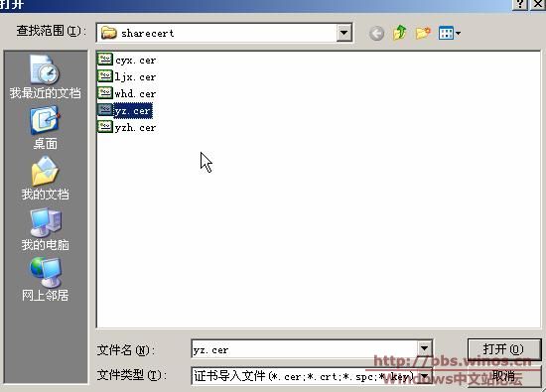Open the view menu icon
Image resolution: width=546 pixels, height=392 pixels.
[x=449, y=34]
